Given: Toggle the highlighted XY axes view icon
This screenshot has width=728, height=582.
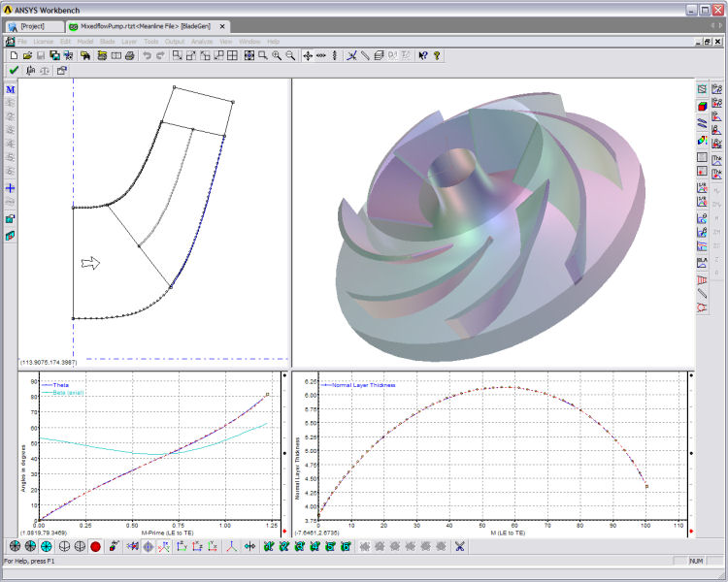Looking at the screenshot, I should (x=164, y=547).
